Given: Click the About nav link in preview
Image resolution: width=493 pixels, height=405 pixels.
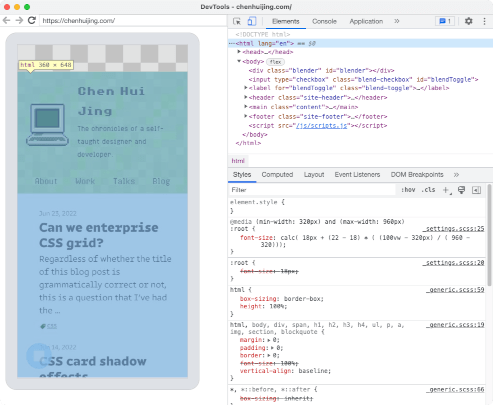Looking at the screenshot, I should click(46, 181).
